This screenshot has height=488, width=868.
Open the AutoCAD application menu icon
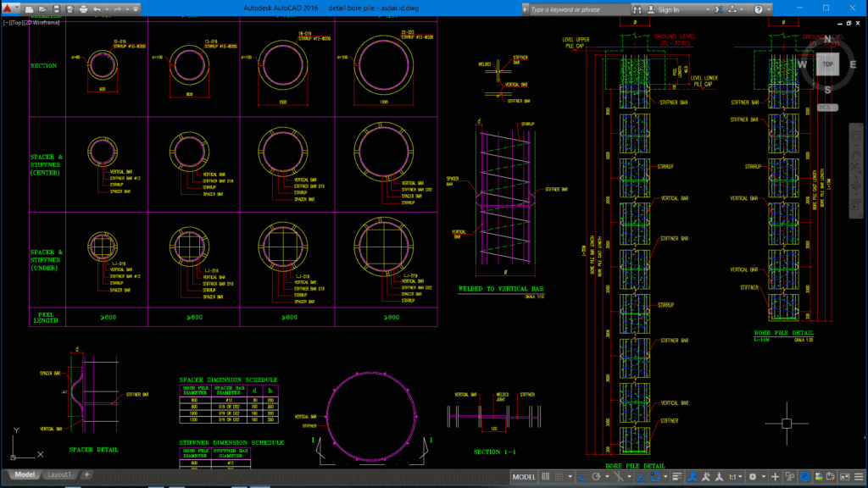[x=8, y=8]
